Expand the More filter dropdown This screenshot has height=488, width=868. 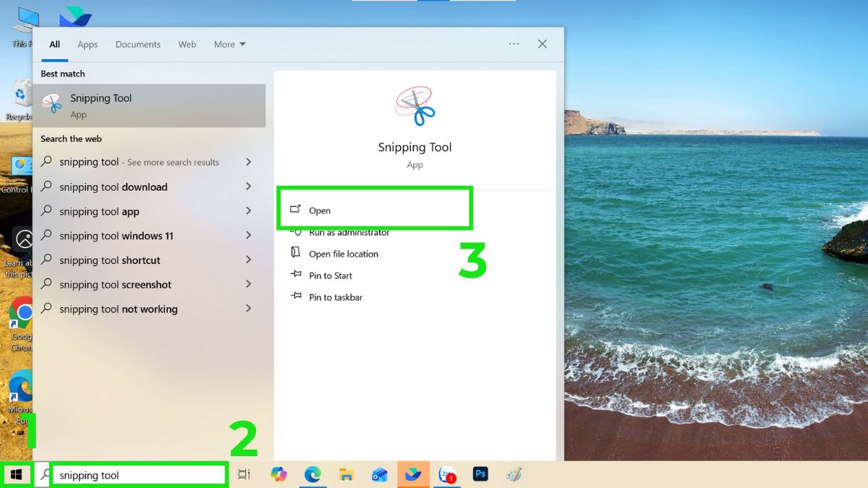coord(229,44)
